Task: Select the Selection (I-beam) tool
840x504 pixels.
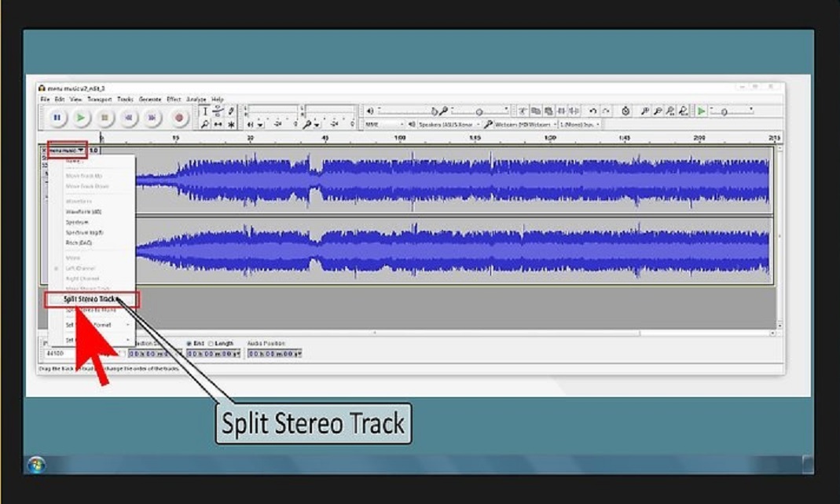Action: pyautogui.click(x=204, y=111)
